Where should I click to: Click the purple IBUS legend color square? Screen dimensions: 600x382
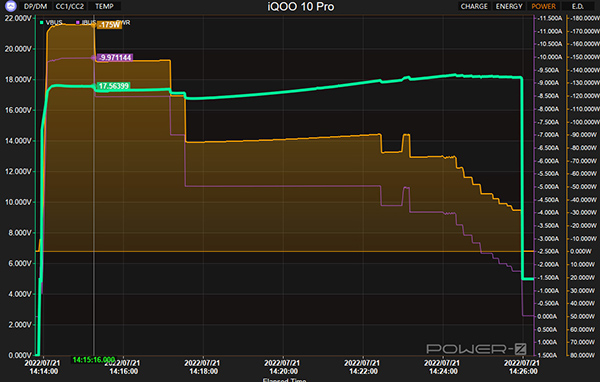tap(78, 23)
